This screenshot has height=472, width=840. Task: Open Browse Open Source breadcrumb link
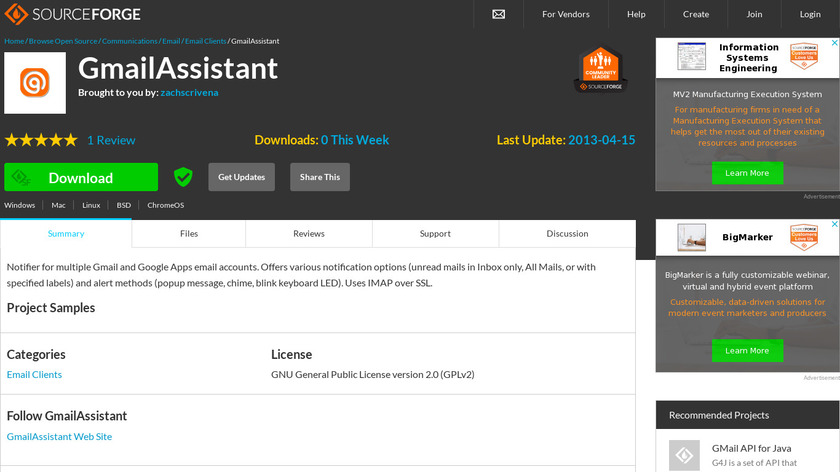[x=63, y=41]
